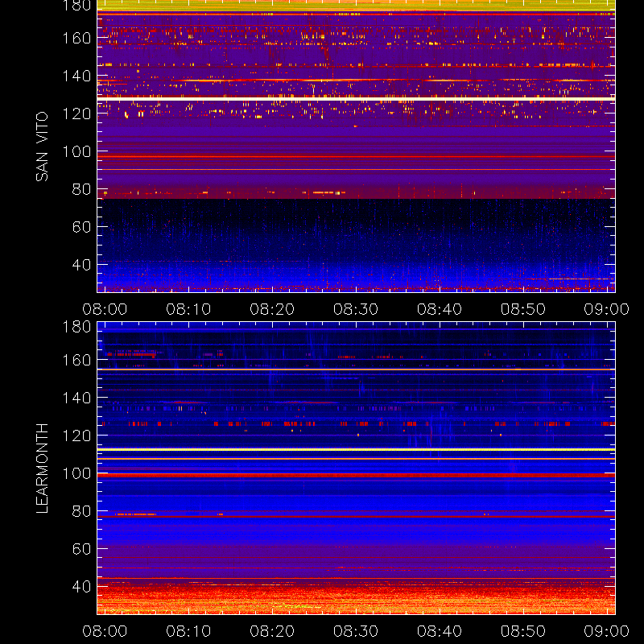Click the SAN VITO vertical axis title

tap(42, 147)
